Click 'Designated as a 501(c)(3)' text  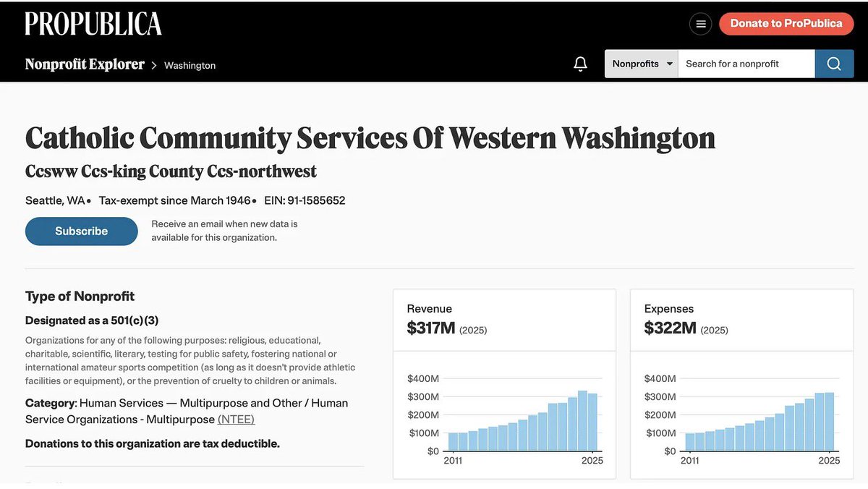coord(92,320)
